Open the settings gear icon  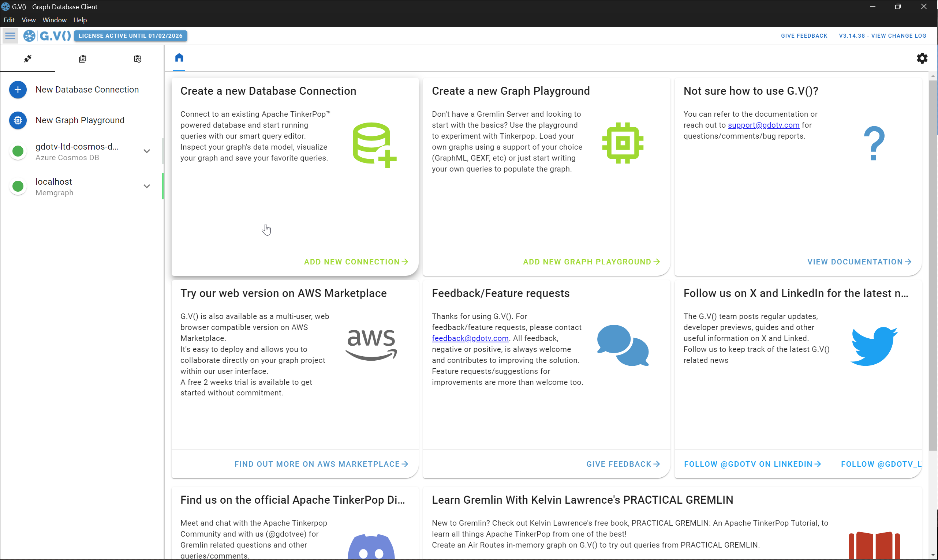(x=923, y=58)
